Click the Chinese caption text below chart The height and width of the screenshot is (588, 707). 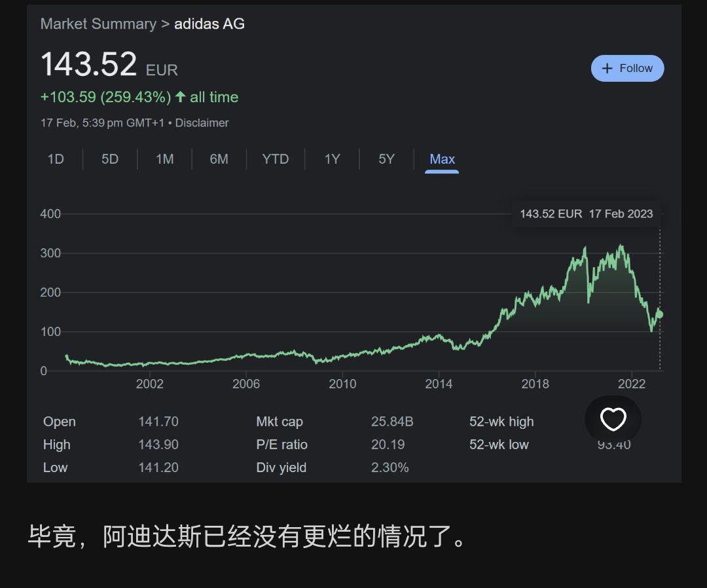pyautogui.click(x=247, y=536)
